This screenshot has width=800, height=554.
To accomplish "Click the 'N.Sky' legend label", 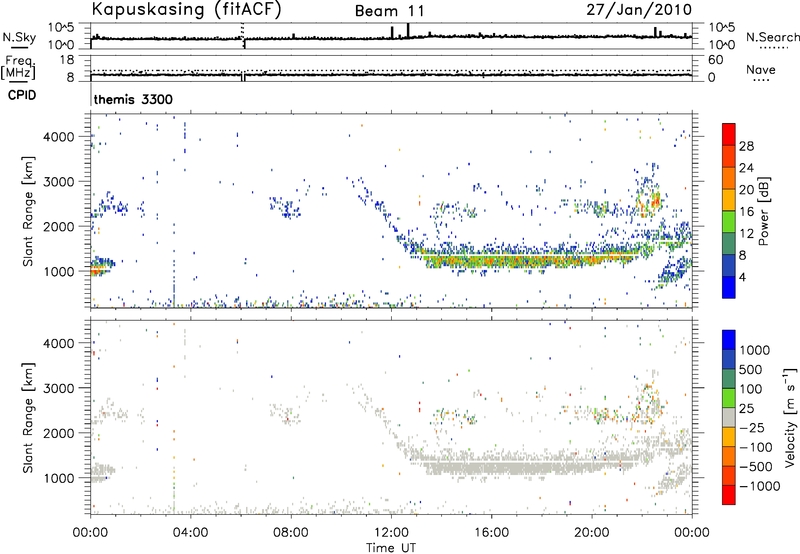I will coord(19,37).
